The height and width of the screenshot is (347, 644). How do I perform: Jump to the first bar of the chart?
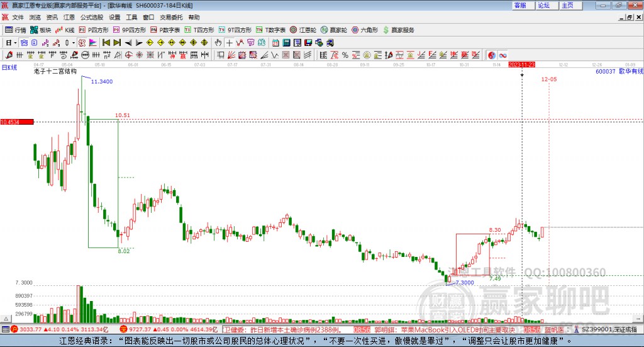[x=106, y=43]
